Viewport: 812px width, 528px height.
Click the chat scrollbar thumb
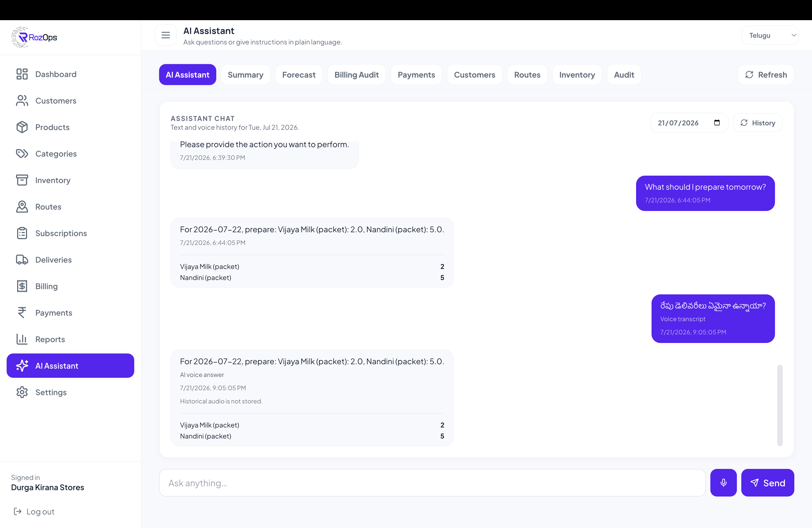[780, 405]
